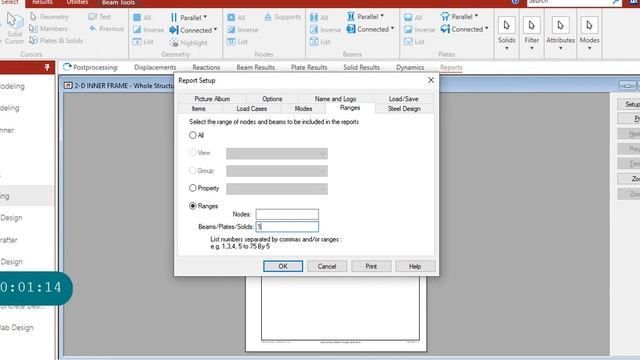640x360 pixels.
Task: Switch to the Steel Design tab
Action: coord(404,109)
